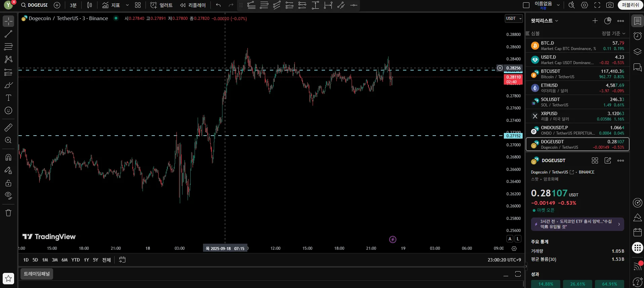Select the 1D time range tab
644x288 pixels.
[x=26, y=260]
